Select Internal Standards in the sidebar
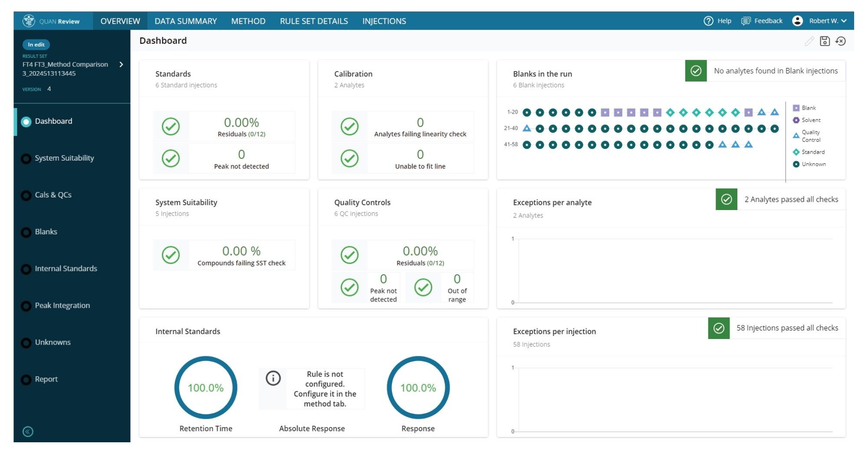 point(73,269)
